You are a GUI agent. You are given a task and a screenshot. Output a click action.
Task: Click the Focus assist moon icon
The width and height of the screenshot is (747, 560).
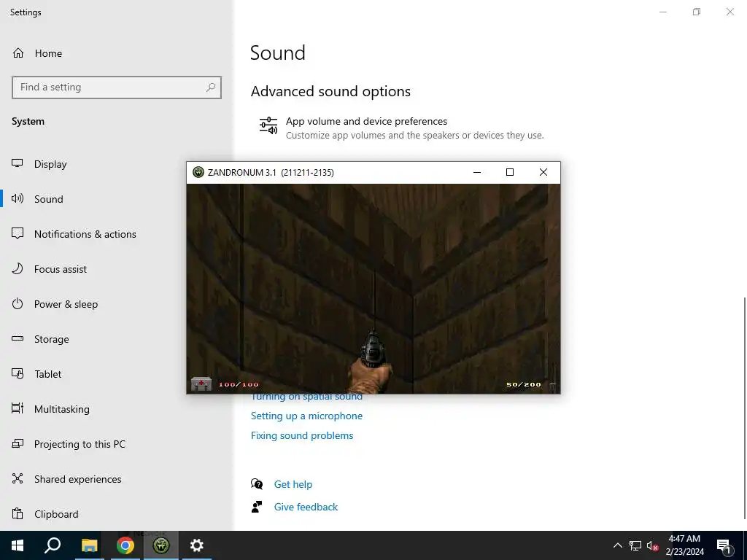tap(18, 268)
